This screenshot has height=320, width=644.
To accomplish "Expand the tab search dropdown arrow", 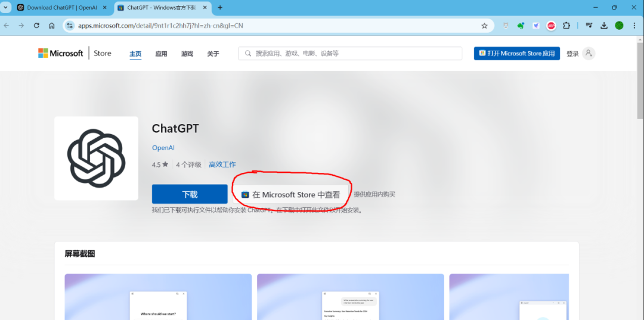I will pos(6,8).
